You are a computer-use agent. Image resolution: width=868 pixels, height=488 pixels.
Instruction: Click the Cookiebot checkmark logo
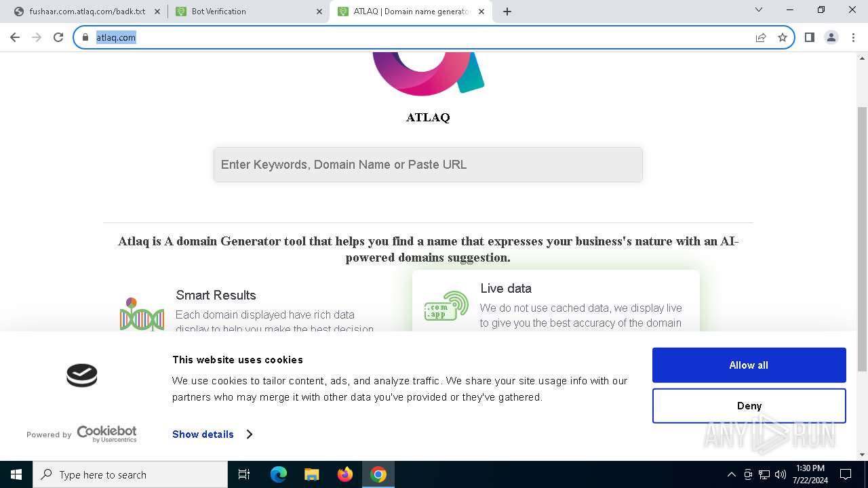click(x=82, y=375)
